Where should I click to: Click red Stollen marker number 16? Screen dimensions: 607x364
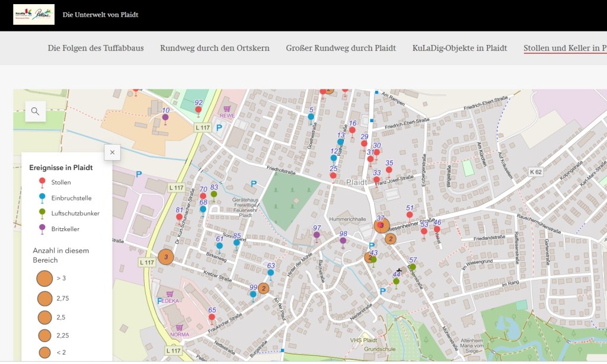352,130
